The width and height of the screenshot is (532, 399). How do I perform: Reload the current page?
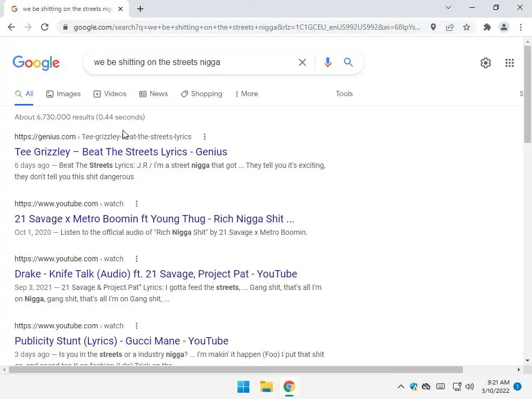(x=45, y=27)
